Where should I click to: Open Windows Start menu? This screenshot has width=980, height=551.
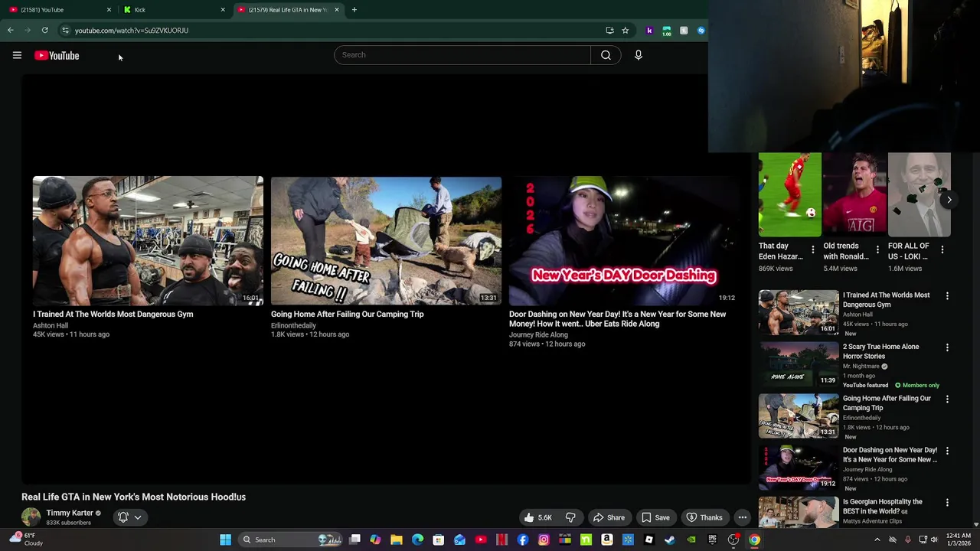[225, 540]
